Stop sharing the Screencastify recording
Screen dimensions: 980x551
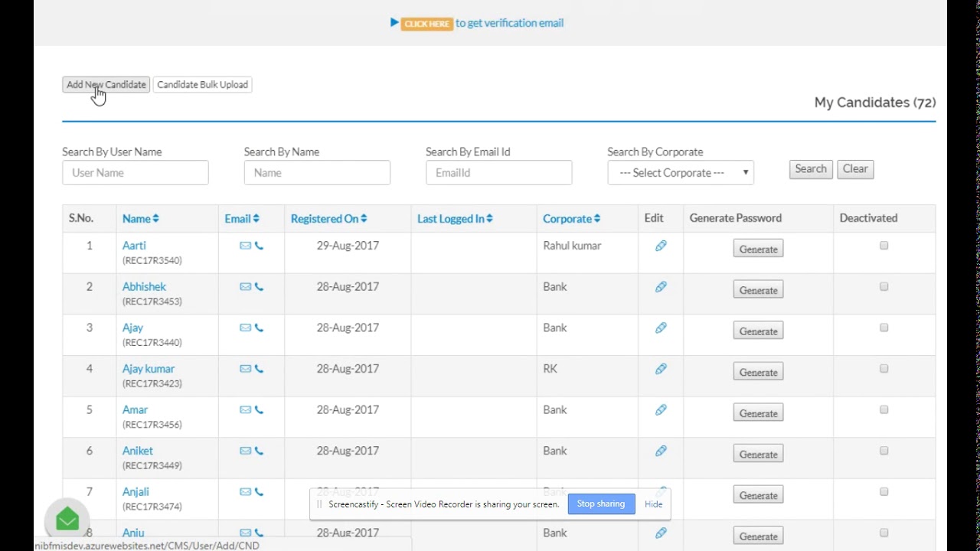click(x=601, y=504)
